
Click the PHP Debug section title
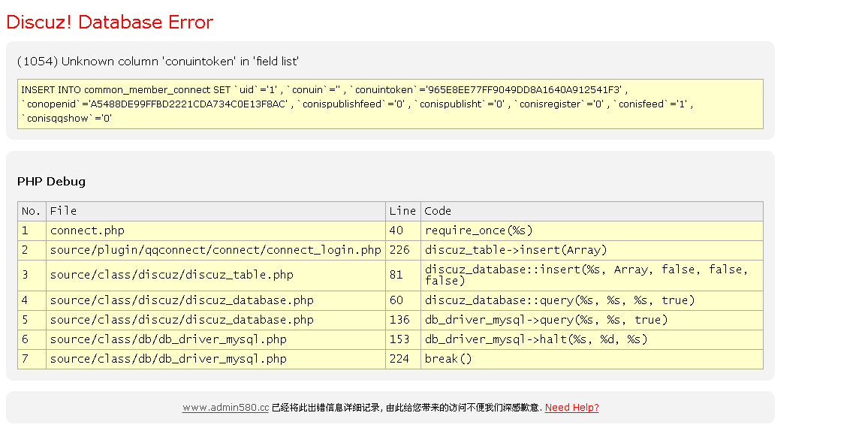click(x=51, y=182)
